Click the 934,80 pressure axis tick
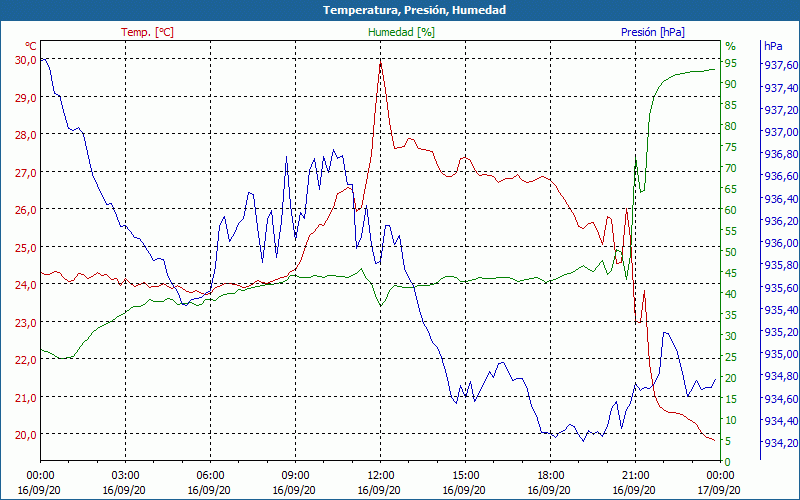This screenshot has height=500, width=800. click(x=781, y=377)
